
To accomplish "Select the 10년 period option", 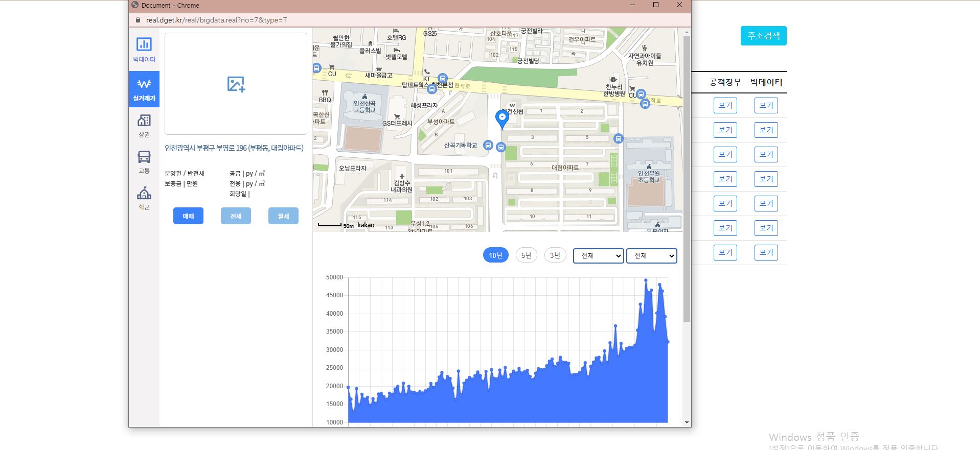I will pos(495,255).
